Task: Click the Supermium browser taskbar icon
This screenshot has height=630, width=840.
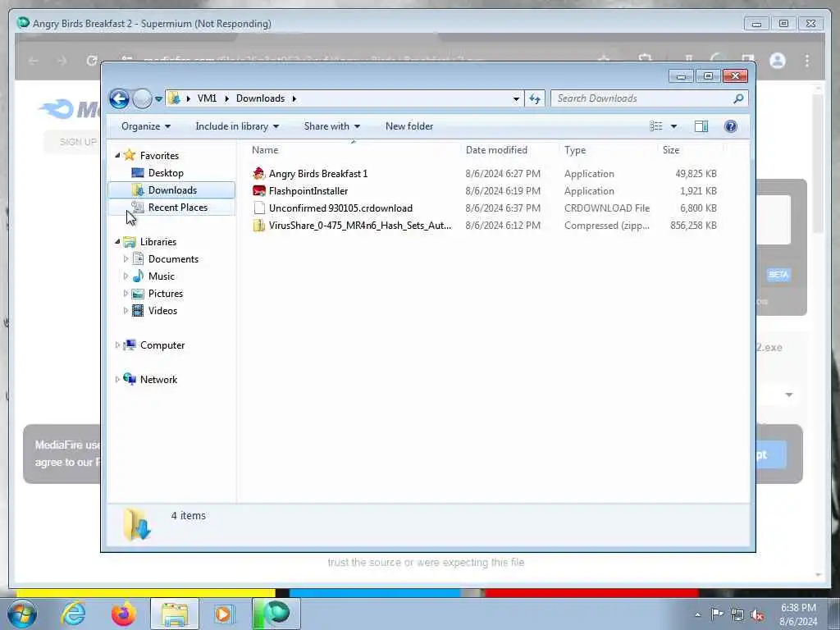Action: [276, 614]
